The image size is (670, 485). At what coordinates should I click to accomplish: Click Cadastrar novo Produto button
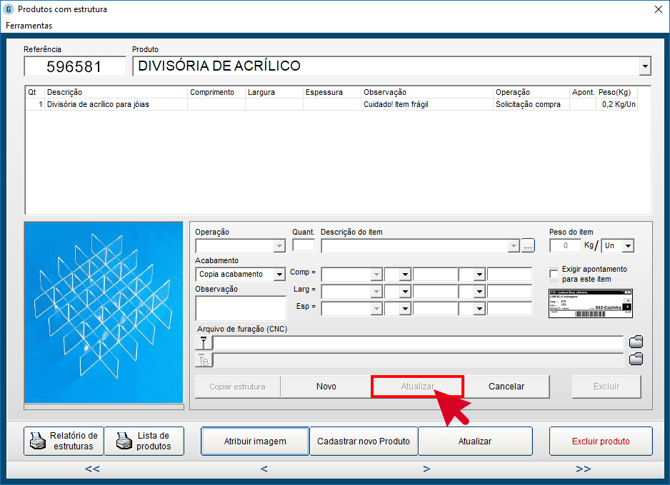[364, 441]
